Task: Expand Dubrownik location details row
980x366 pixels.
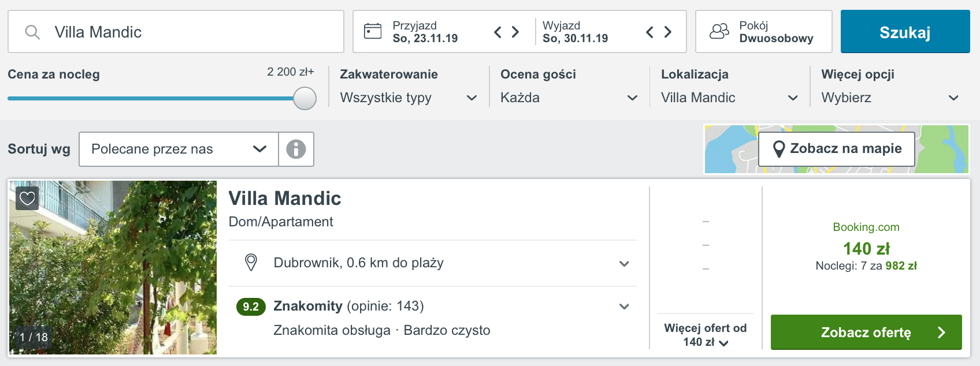Action: (432, 263)
